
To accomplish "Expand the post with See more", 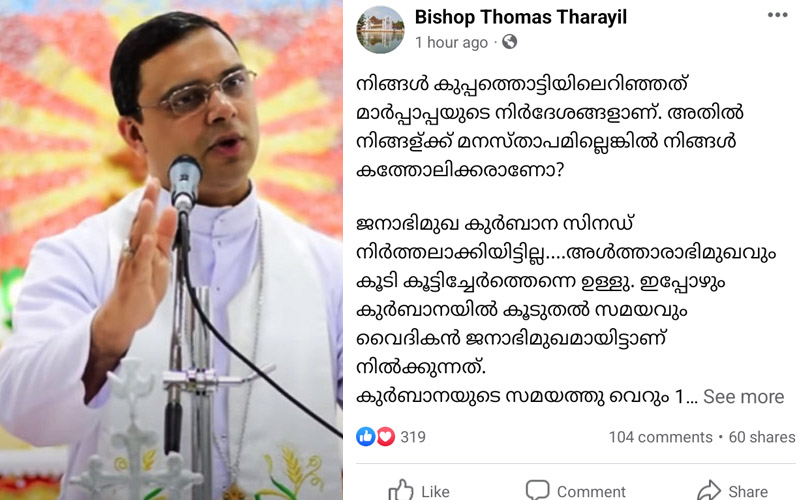I will point(743,396).
